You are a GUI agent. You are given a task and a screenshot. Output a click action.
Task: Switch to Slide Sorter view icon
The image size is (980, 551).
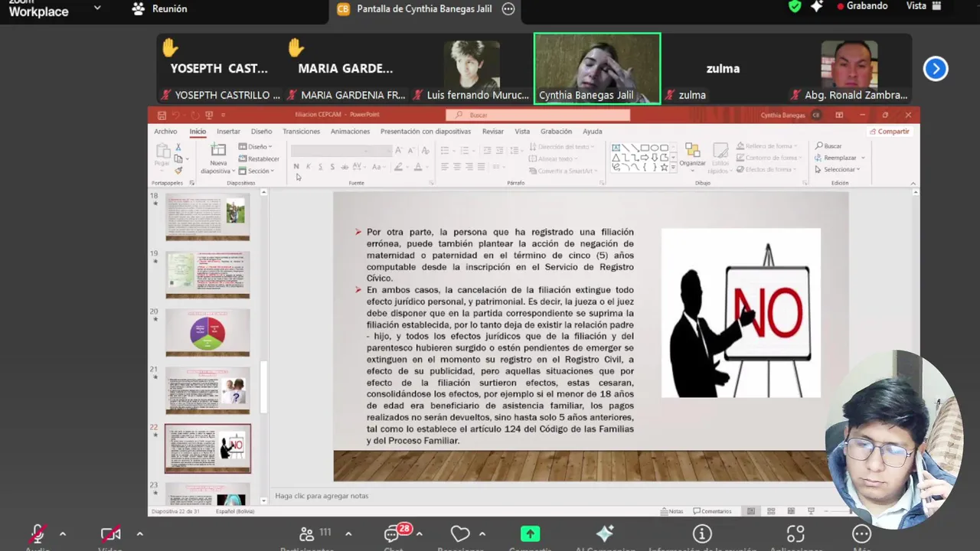tap(771, 511)
